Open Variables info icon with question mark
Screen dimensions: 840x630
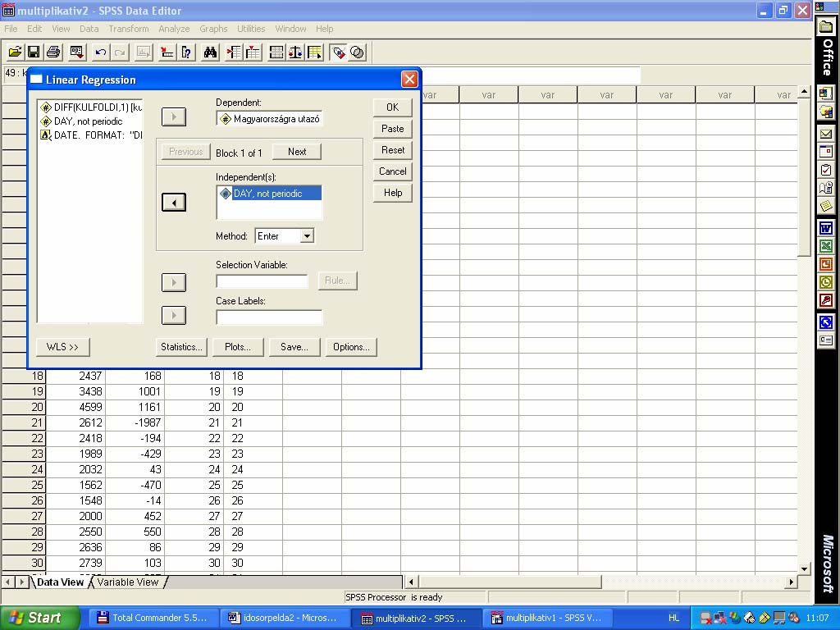click(186, 52)
